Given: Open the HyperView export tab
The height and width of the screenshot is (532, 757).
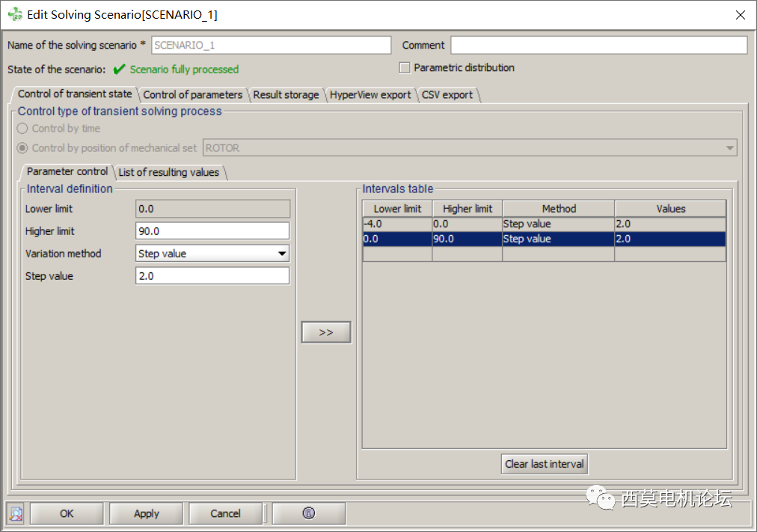Looking at the screenshot, I should [x=370, y=94].
